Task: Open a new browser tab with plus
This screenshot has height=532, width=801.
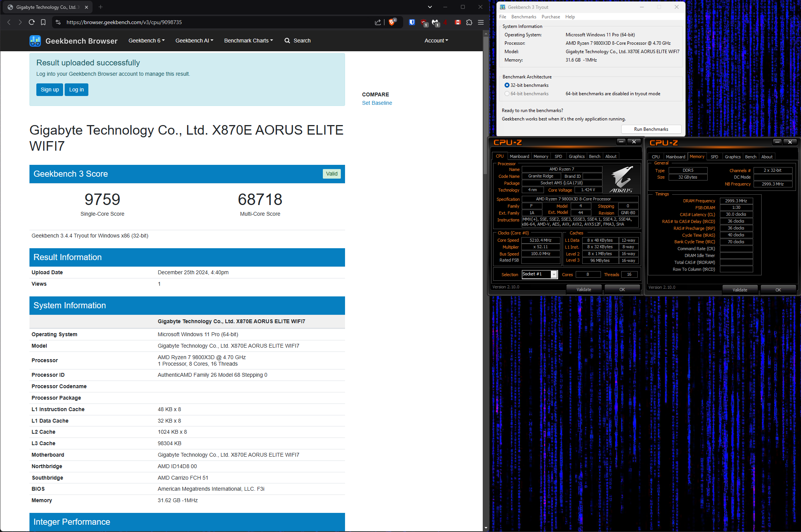Action: [101, 7]
